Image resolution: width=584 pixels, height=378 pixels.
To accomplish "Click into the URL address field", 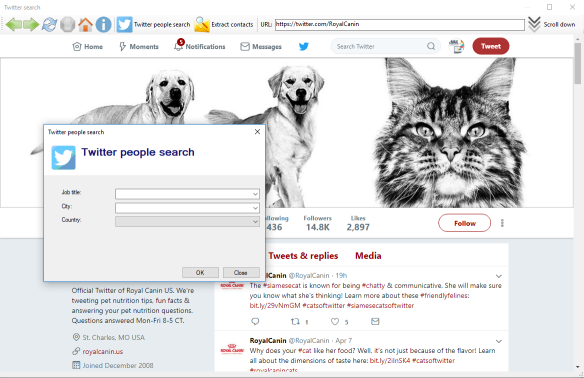I will tap(400, 25).
